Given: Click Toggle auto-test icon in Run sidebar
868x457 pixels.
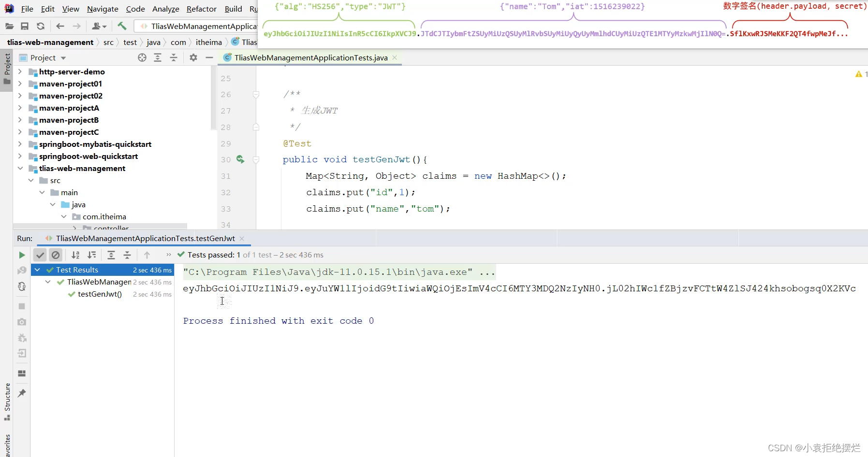Looking at the screenshot, I should [22, 286].
